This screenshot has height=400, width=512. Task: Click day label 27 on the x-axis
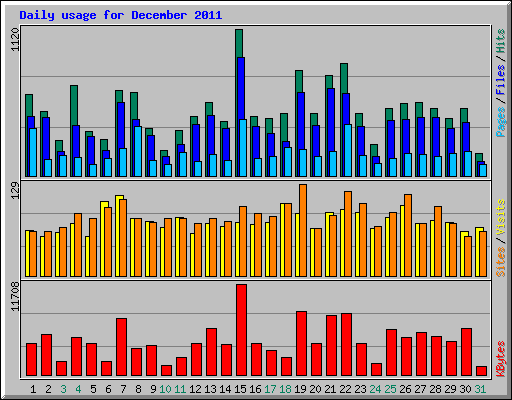pos(420,389)
